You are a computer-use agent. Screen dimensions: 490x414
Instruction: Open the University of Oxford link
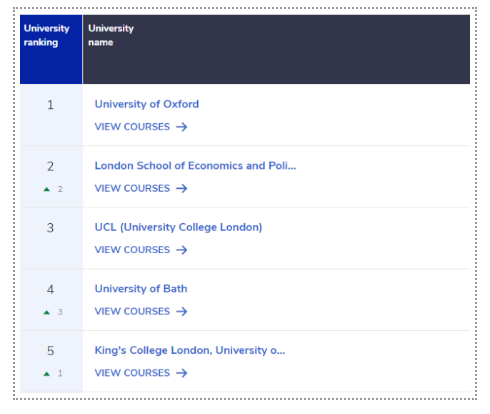[x=147, y=104]
